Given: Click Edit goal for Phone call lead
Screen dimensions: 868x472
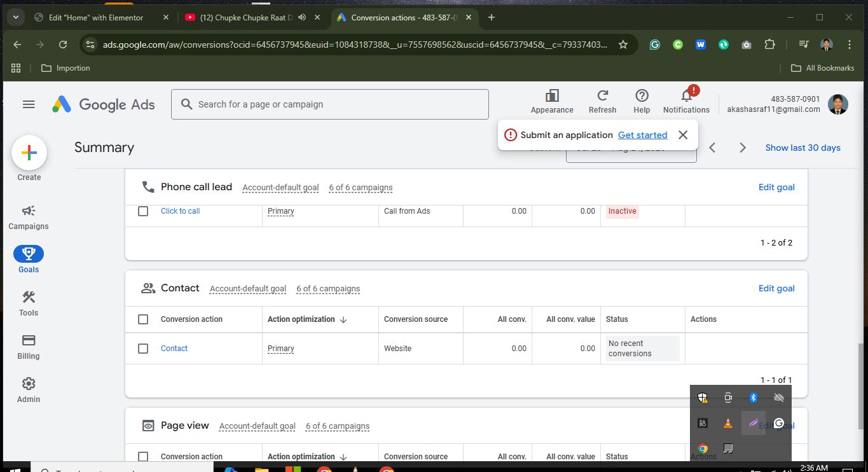Looking at the screenshot, I should [776, 187].
